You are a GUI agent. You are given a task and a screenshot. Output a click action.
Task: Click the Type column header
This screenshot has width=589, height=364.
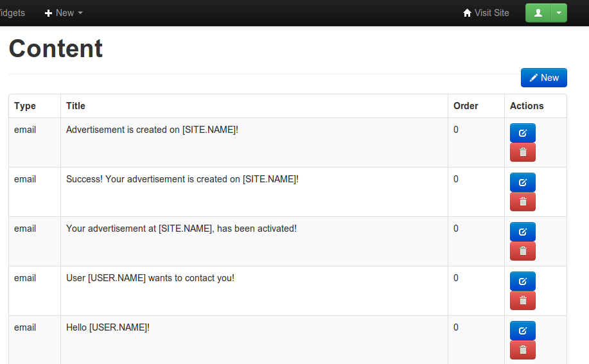click(25, 106)
